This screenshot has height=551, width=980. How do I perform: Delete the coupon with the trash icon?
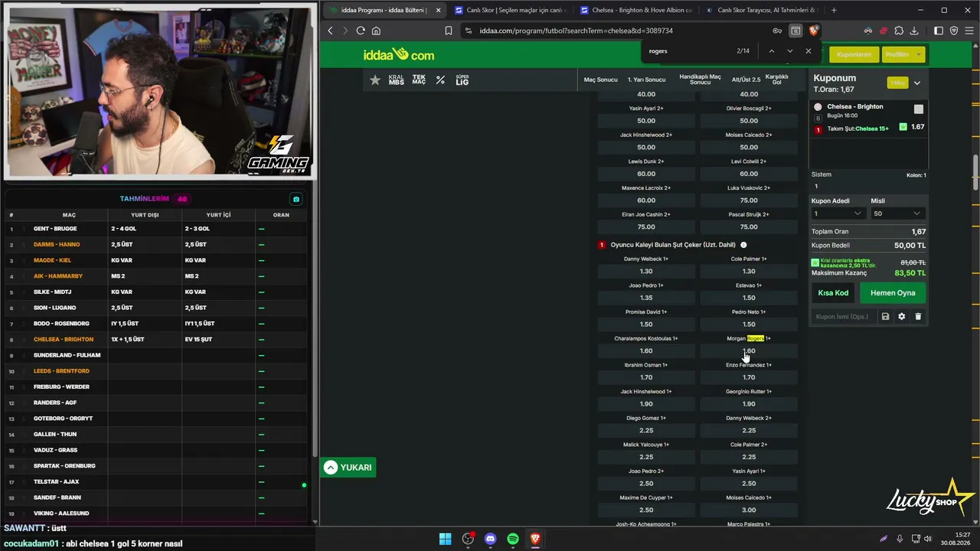pos(918,316)
